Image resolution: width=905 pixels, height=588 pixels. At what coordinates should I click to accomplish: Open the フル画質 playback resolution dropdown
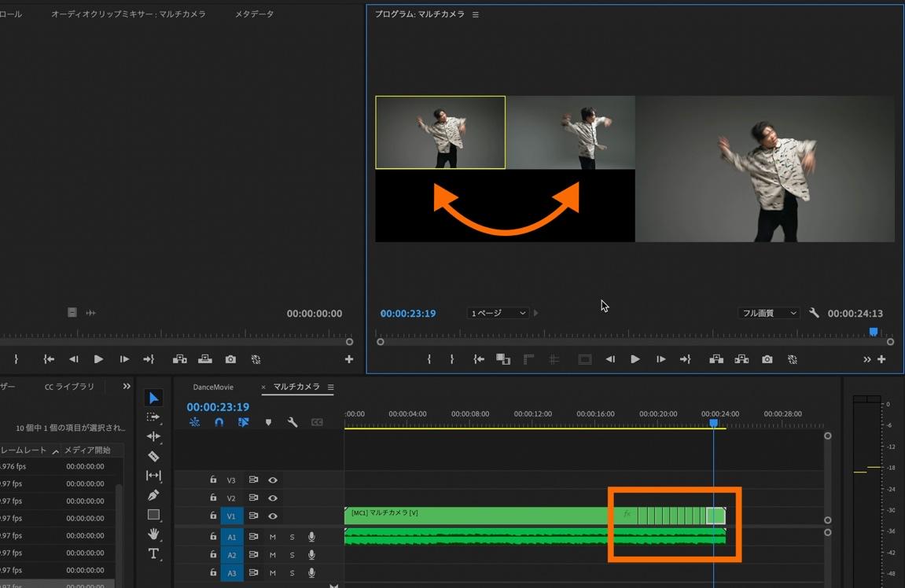coord(768,313)
